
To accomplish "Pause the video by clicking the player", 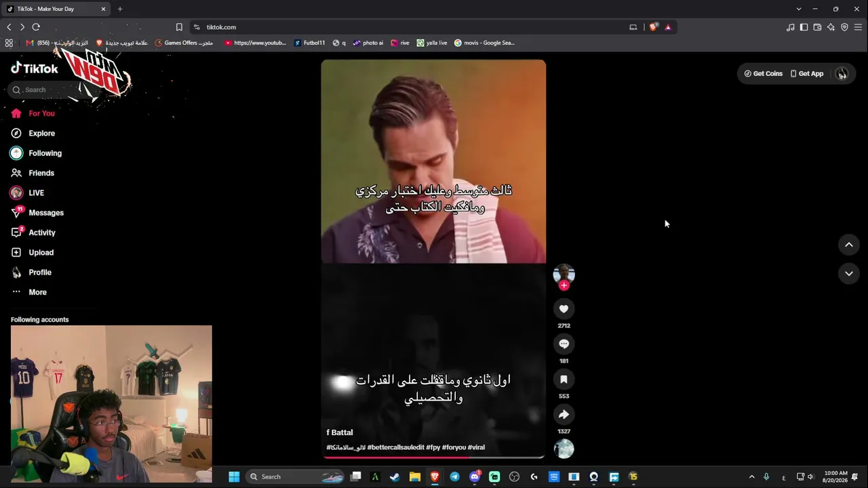I will (x=433, y=259).
